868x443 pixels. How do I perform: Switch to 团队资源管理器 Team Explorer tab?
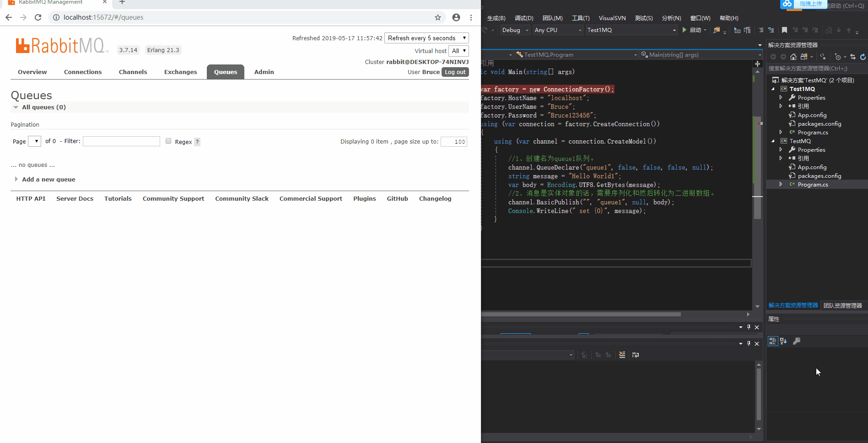pyautogui.click(x=842, y=305)
